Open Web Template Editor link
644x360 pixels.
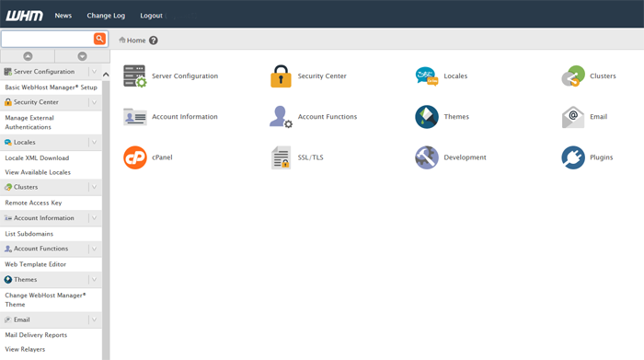(x=35, y=264)
